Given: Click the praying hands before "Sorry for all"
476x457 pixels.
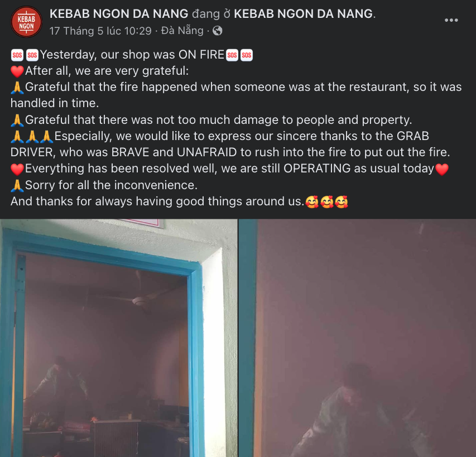Looking at the screenshot, I should 17,185.
